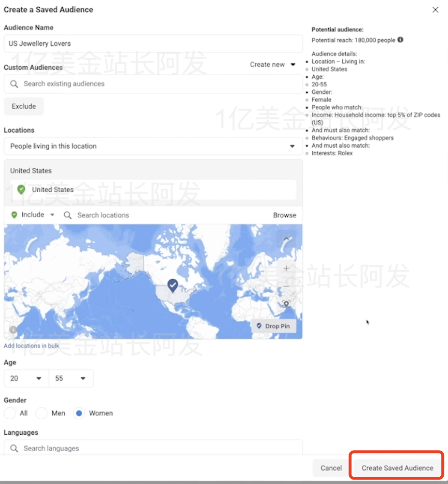Open the maximum Age dropdown showing 55
Viewport: 448px width, 484px height.
(71, 378)
